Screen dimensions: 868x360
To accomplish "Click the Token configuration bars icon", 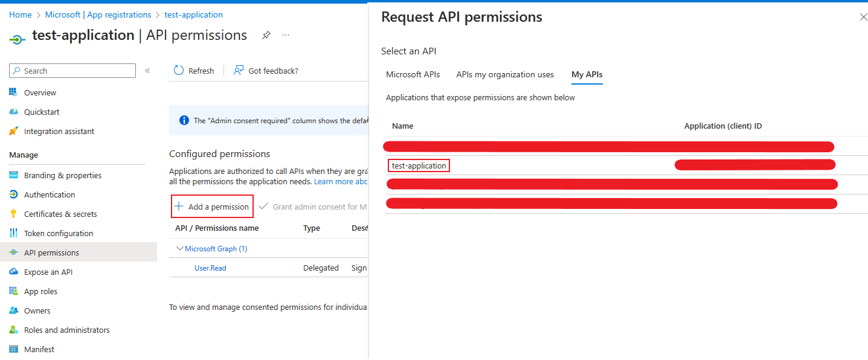I will point(13,233).
